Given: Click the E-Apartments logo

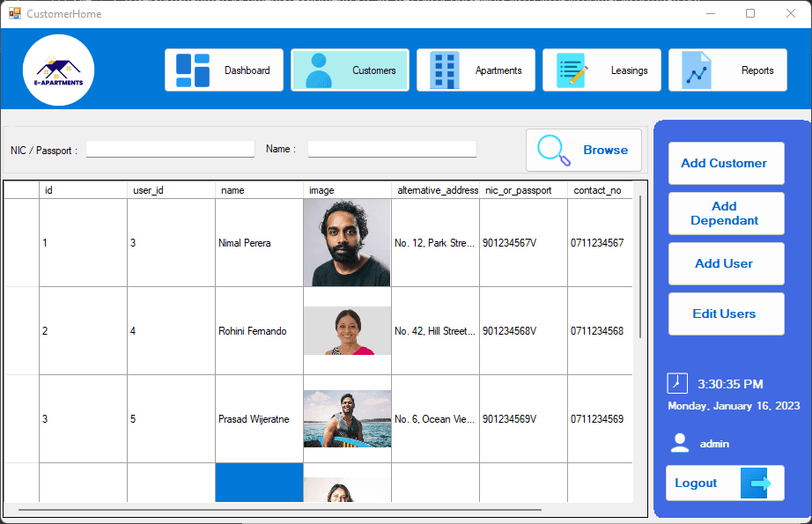Looking at the screenshot, I should (58, 70).
